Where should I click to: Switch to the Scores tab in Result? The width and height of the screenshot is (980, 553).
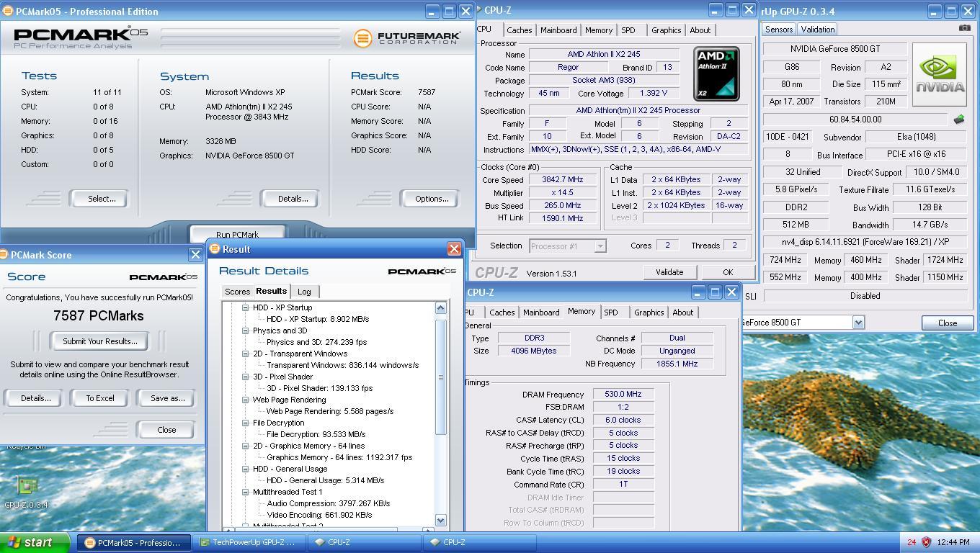point(237,292)
